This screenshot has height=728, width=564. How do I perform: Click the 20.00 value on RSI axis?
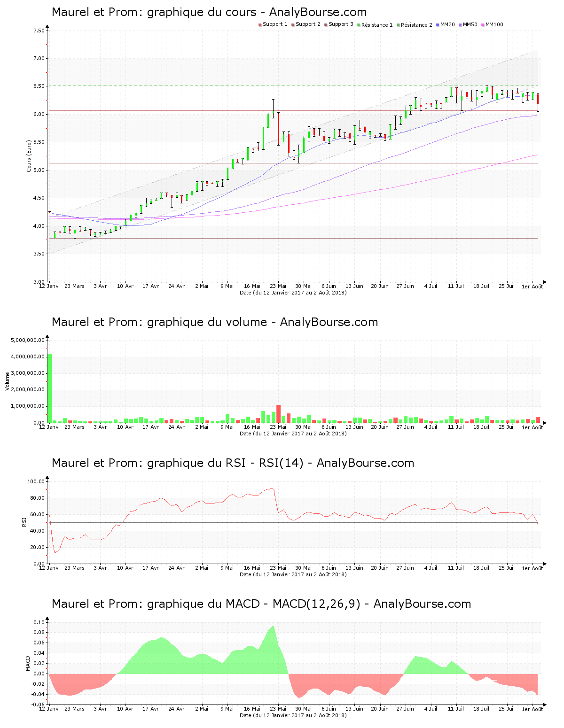[x=38, y=547]
